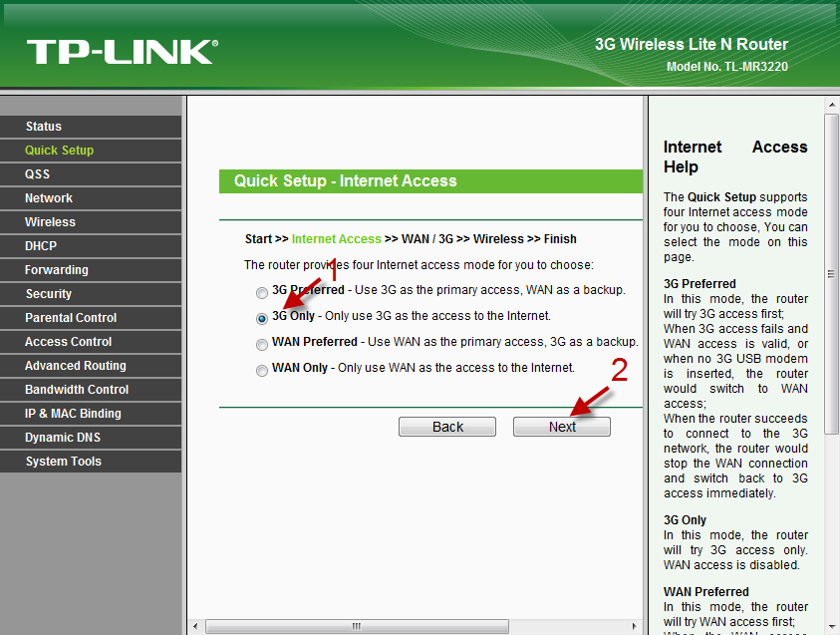Click the Next button
Screen dimensions: 840x635
(x=562, y=427)
